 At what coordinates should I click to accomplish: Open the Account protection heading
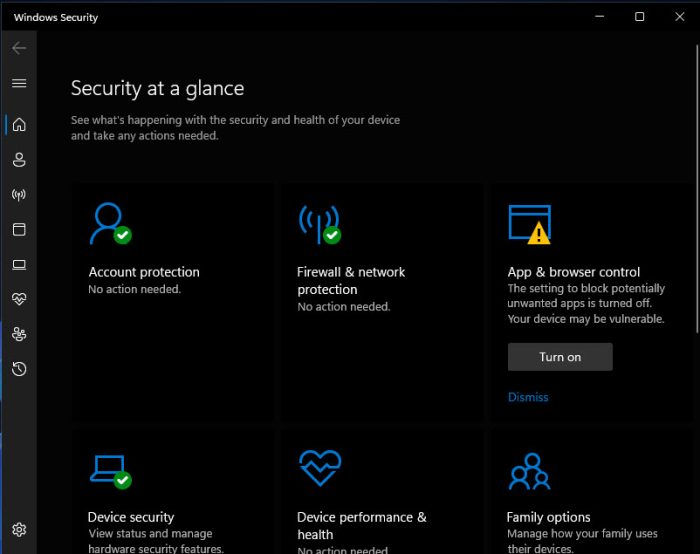(x=144, y=272)
